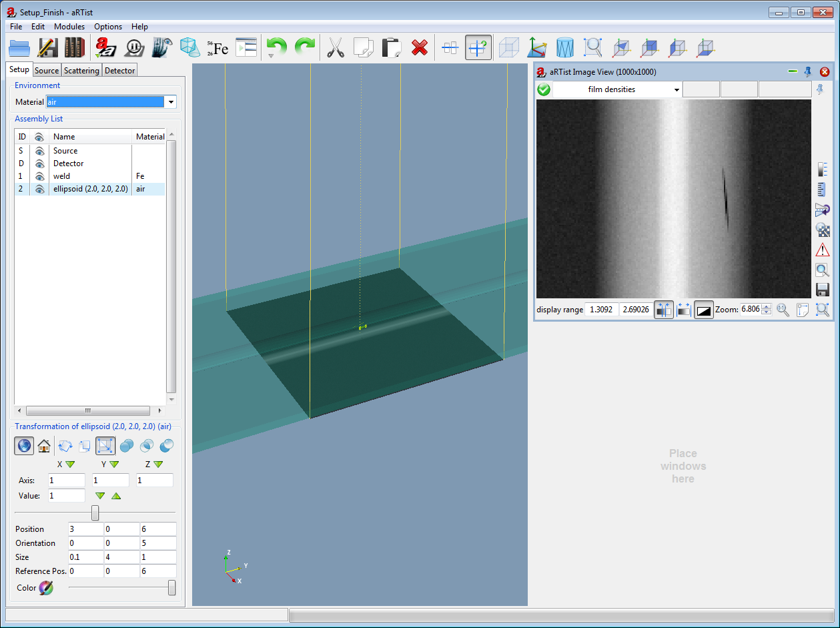Open the environment Material air dropdown

171,102
